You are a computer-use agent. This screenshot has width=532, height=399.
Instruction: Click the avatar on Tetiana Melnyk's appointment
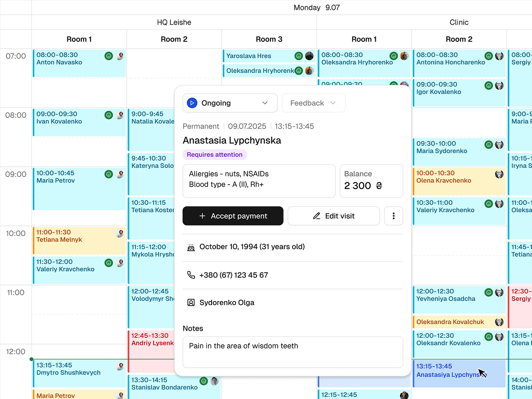tap(120, 233)
